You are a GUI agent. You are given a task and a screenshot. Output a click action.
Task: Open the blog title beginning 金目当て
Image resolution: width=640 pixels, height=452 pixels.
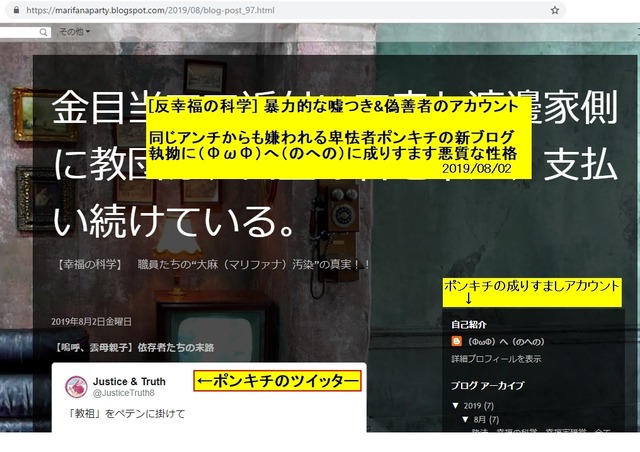(x=335, y=163)
